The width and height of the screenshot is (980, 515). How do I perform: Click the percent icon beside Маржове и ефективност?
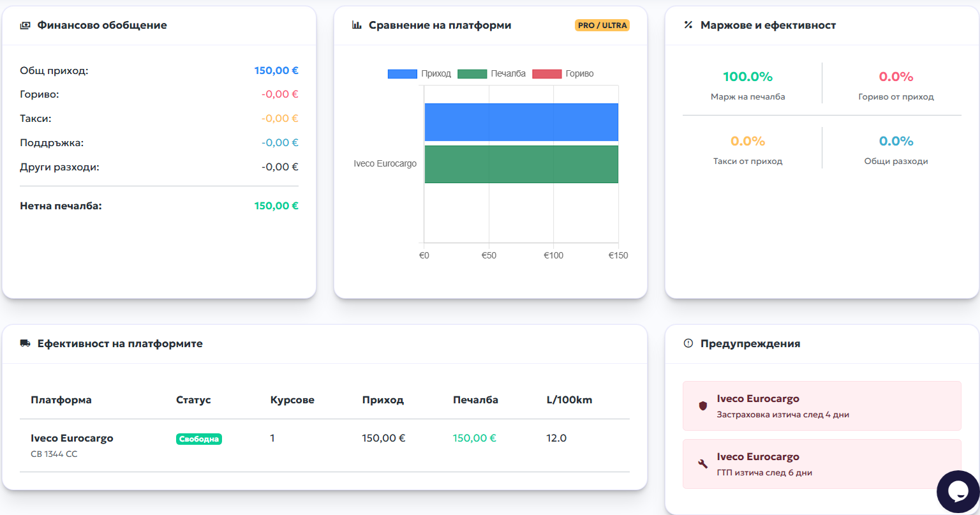[688, 26]
